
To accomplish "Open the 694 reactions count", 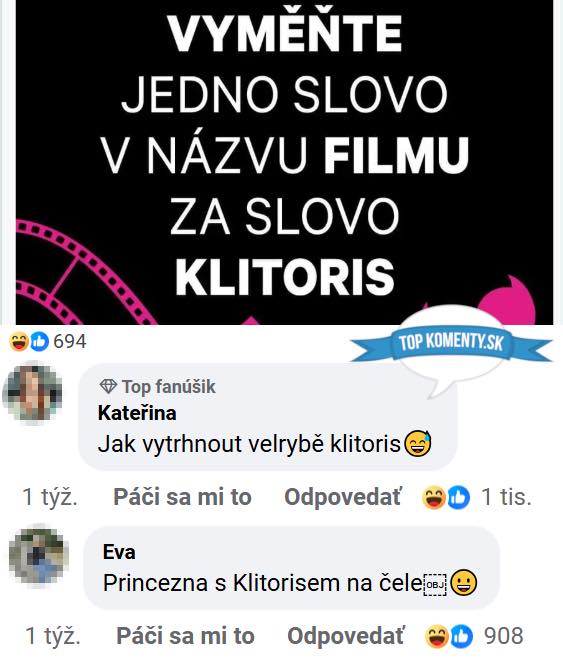I will coord(70,342).
